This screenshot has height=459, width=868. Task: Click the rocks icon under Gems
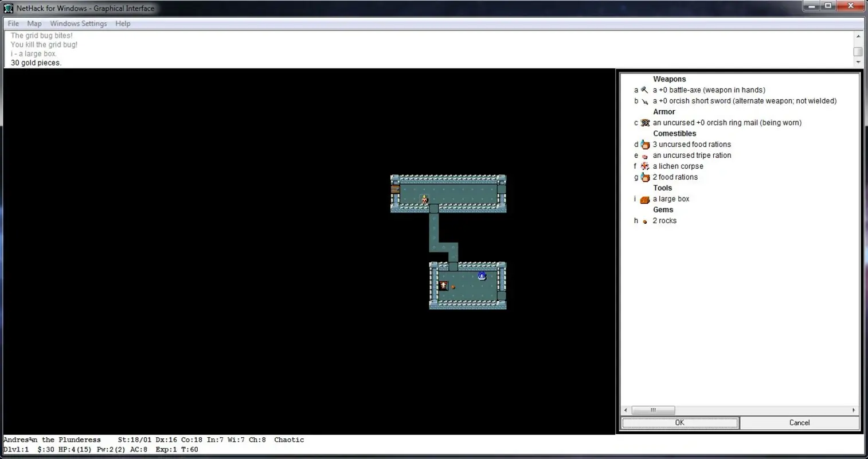point(644,221)
